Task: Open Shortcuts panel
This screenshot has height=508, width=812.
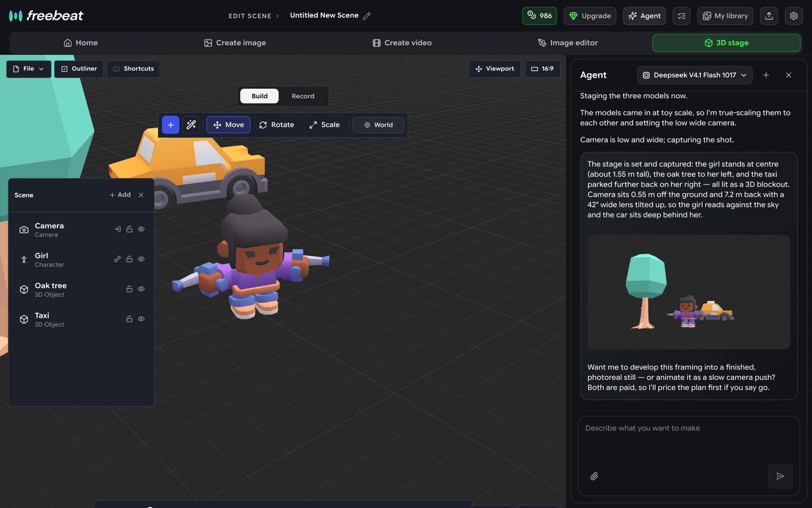Action: pyautogui.click(x=133, y=69)
